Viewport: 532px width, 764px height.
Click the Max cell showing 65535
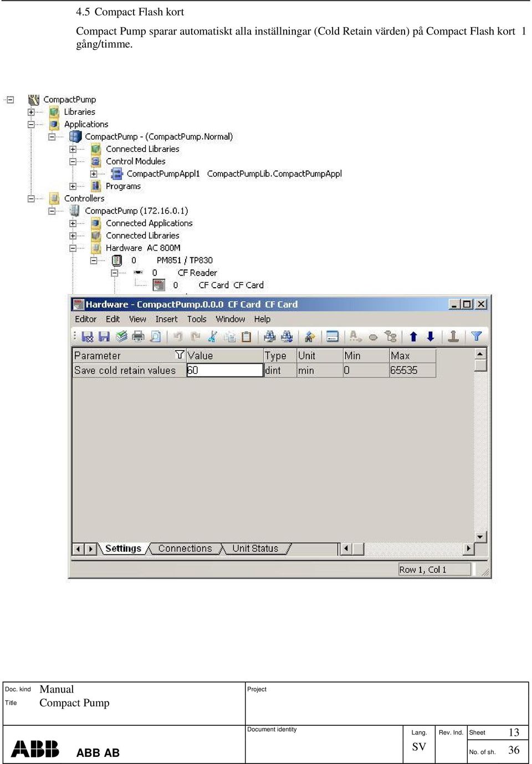(412, 370)
